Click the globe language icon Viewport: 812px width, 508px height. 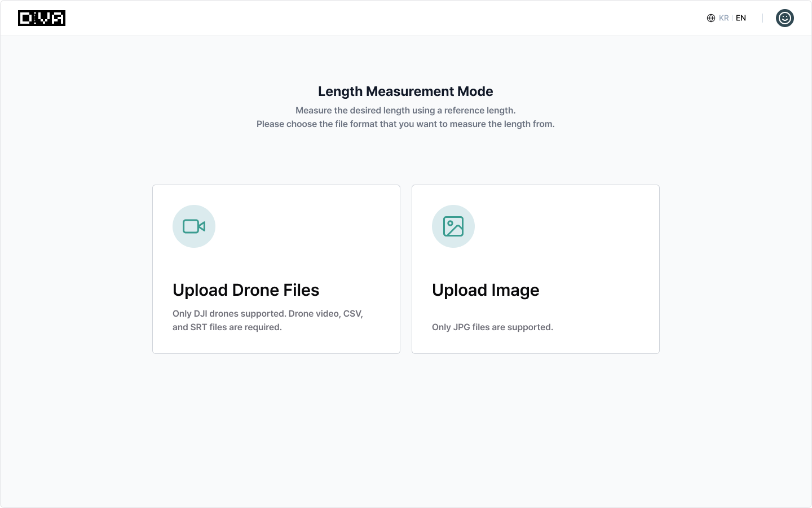coord(710,18)
